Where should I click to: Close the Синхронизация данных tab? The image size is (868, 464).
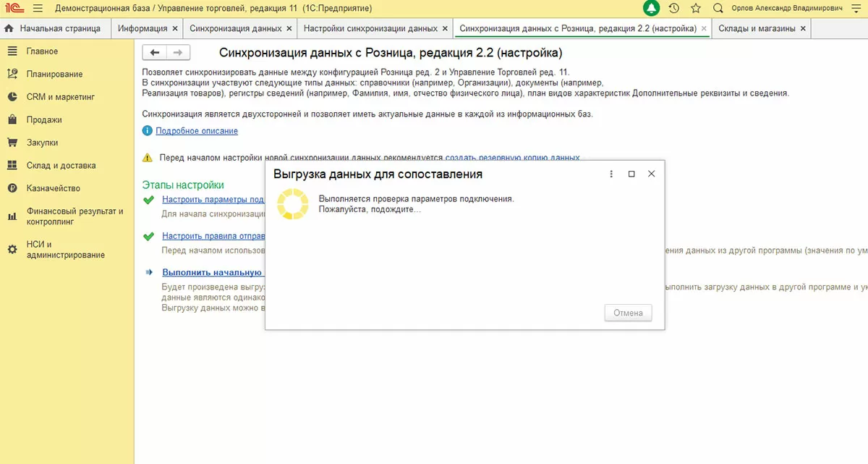pos(289,28)
